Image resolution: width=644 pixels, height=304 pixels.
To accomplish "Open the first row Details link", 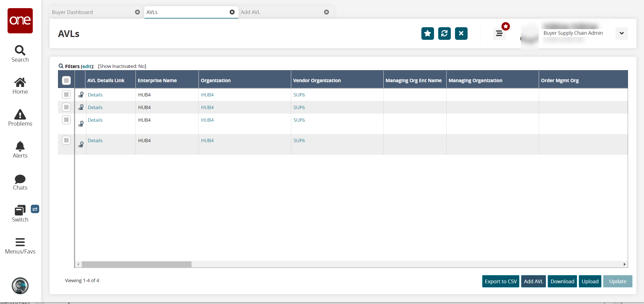I will (95, 95).
